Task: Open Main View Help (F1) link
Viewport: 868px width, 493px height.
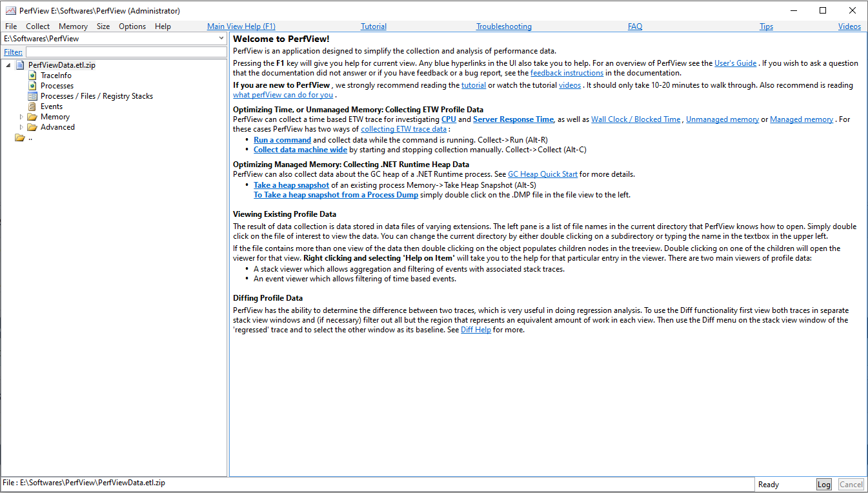Action: [x=241, y=26]
